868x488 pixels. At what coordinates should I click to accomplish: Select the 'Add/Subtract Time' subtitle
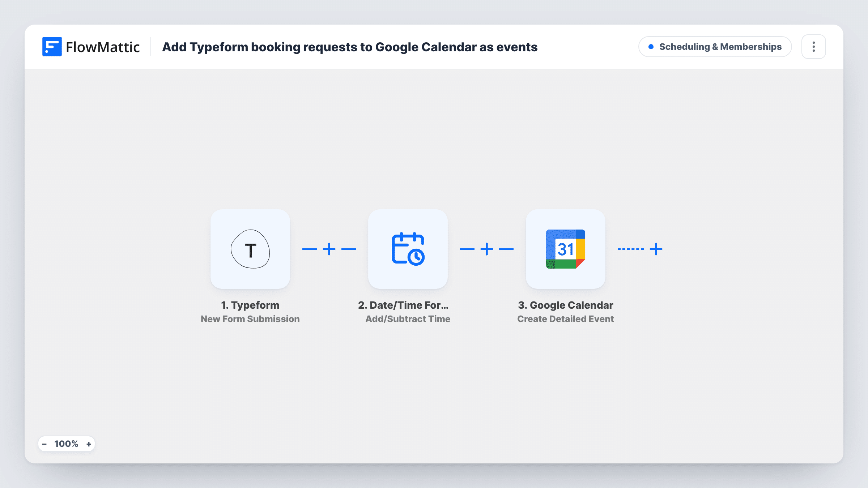click(408, 319)
